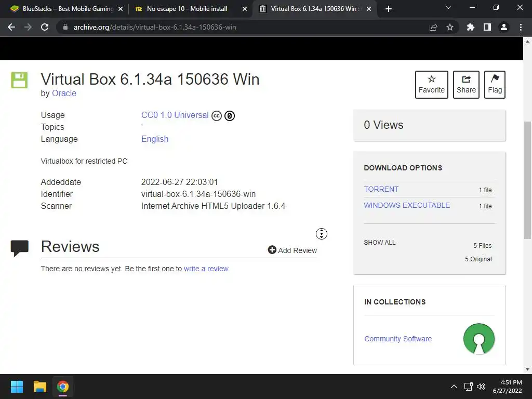Click the address bar URL
532x399 pixels.
pyautogui.click(x=155, y=27)
